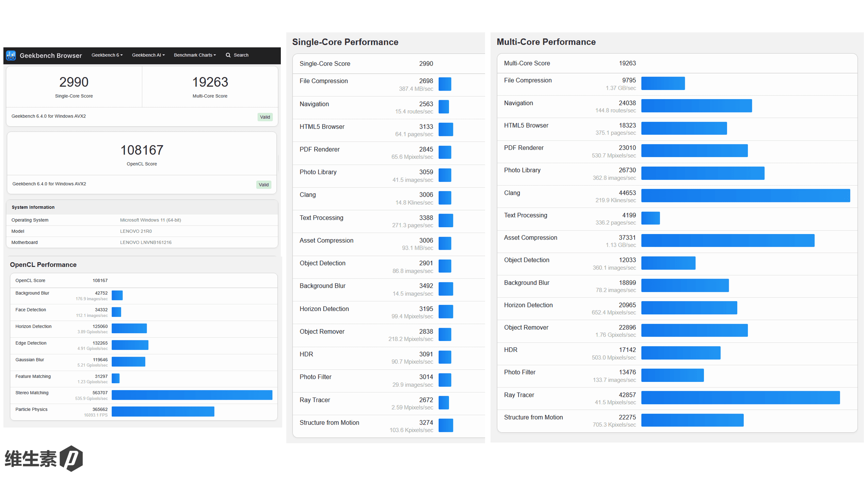Open the Benchmark Charts dropdown
Viewport: 868px width, 479px height.
click(x=195, y=55)
